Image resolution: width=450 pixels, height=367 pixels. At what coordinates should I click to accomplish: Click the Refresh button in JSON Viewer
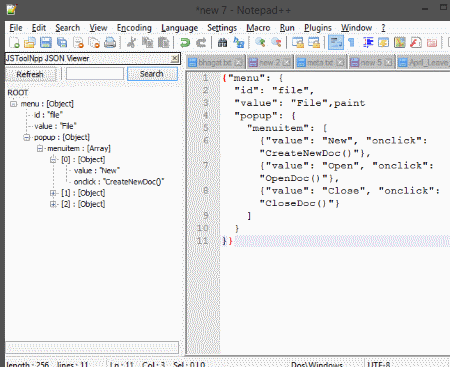pyautogui.click(x=30, y=74)
